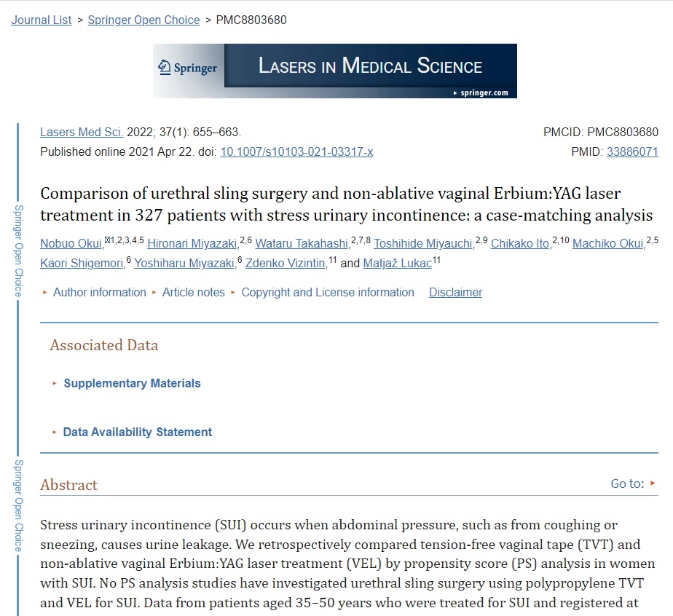Expand Copyright and License information
Viewport: 673px width, 616px height.
[x=328, y=292]
